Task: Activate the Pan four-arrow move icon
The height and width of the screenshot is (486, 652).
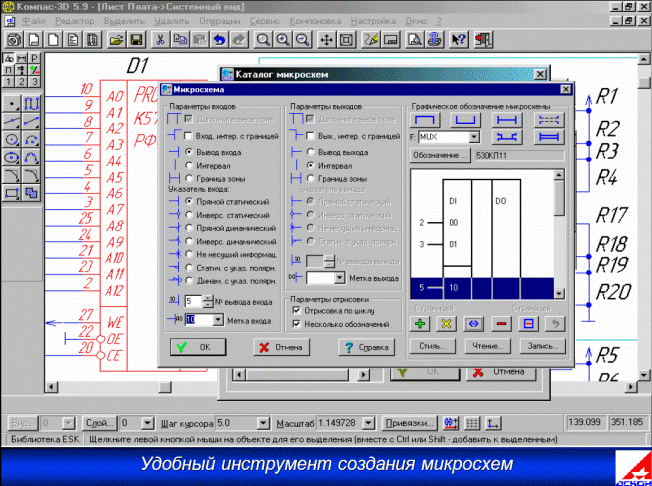Action: (327, 40)
